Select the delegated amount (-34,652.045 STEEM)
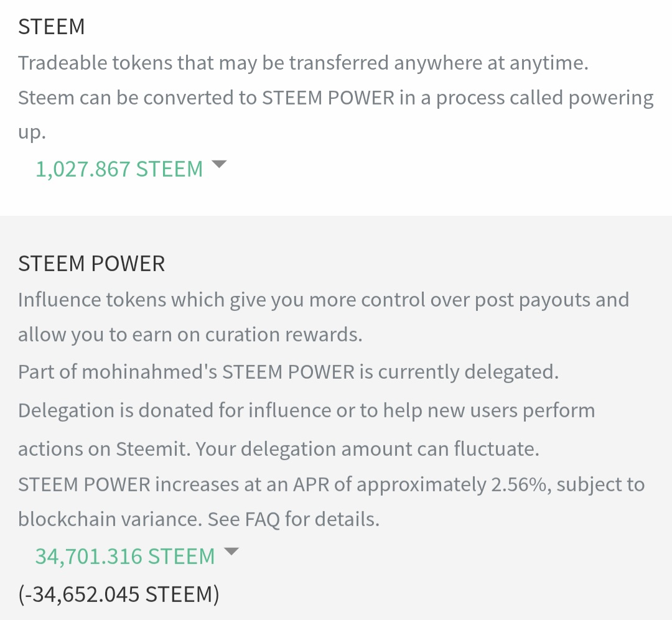 (x=119, y=595)
